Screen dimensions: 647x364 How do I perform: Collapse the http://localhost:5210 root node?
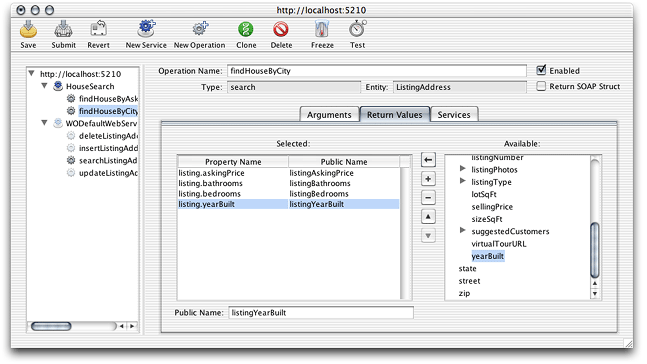pos(31,73)
